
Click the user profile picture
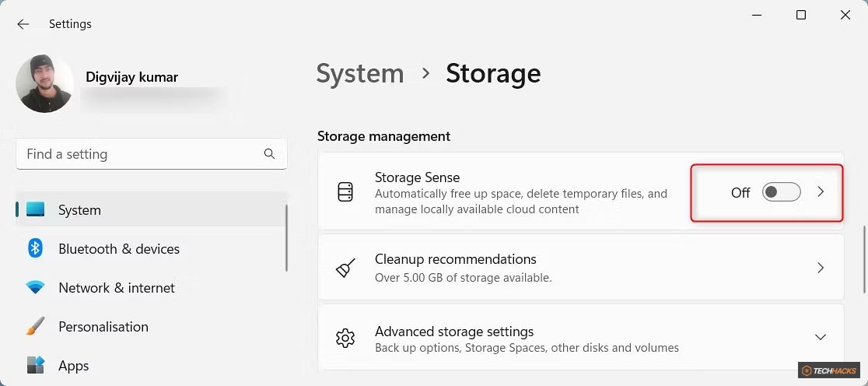(45, 84)
